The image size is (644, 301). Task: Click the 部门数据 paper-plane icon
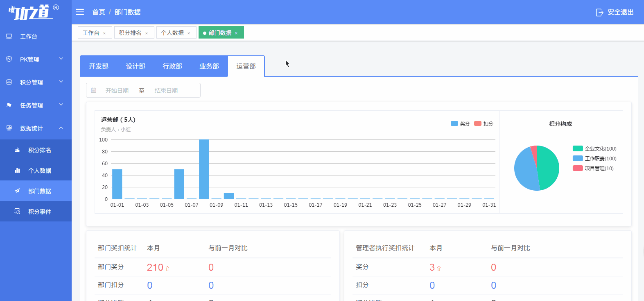pos(17,191)
